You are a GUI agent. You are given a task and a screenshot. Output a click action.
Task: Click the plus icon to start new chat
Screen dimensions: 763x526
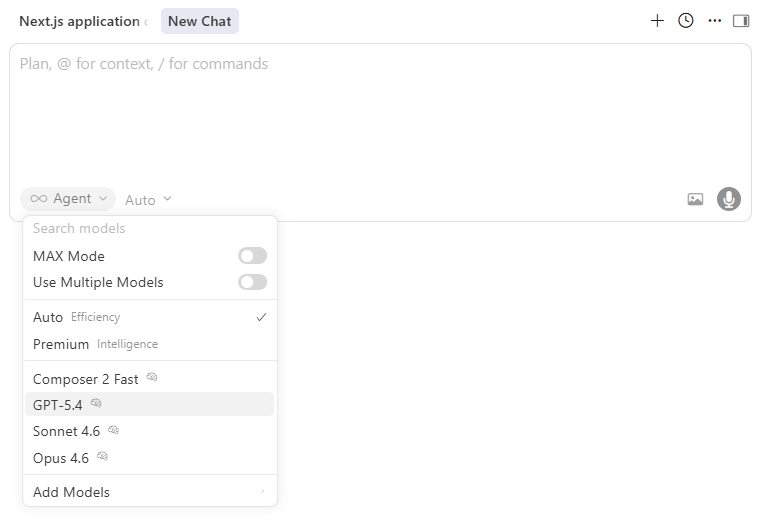coord(657,21)
